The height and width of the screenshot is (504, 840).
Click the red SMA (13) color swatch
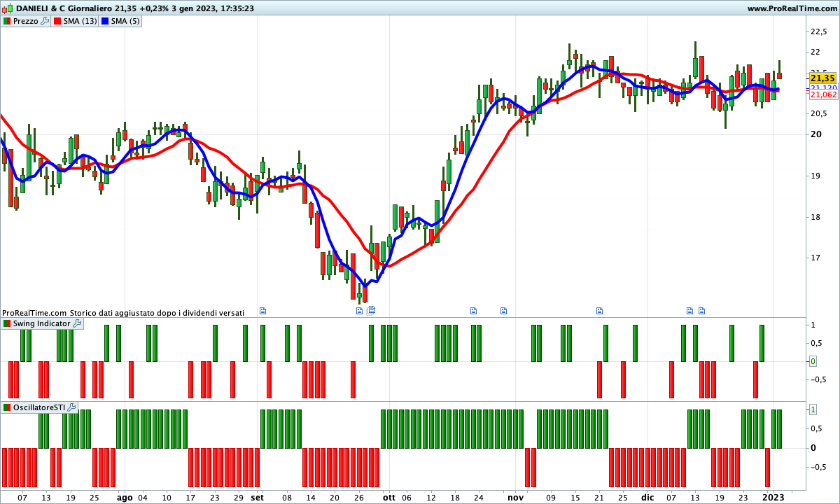point(59,21)
